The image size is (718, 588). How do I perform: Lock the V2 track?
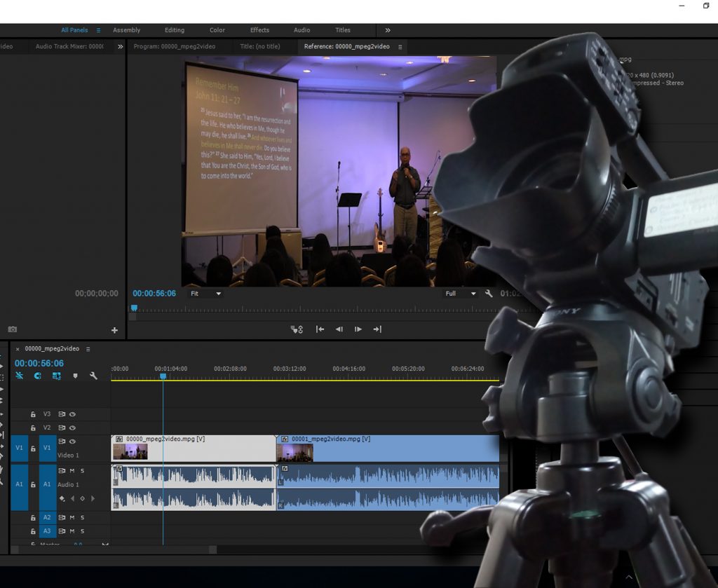point(33,428)
